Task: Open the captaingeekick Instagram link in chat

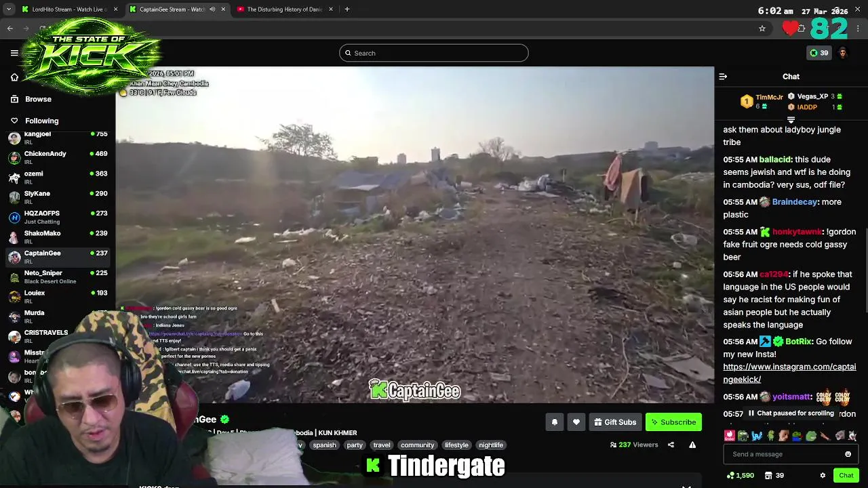Action: (x=789, y=373)
